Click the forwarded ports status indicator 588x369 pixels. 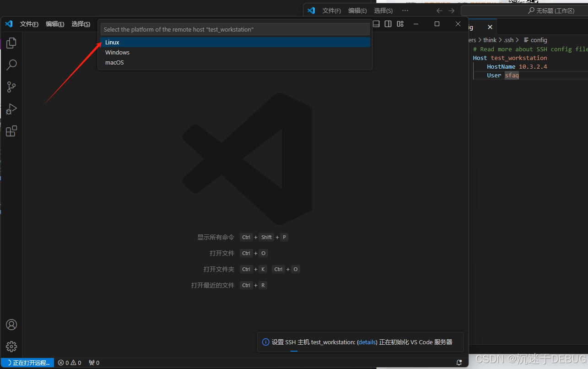point(94,363)
